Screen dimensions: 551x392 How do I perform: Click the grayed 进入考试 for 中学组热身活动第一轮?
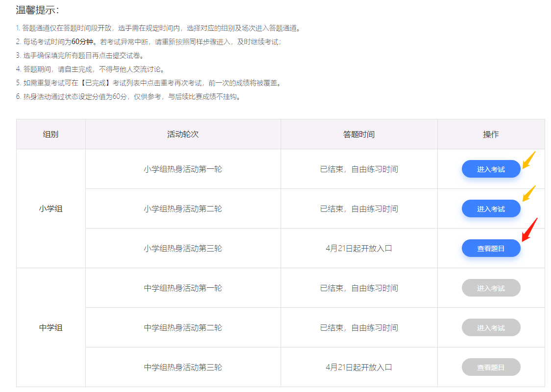click(x=491, y=287)
